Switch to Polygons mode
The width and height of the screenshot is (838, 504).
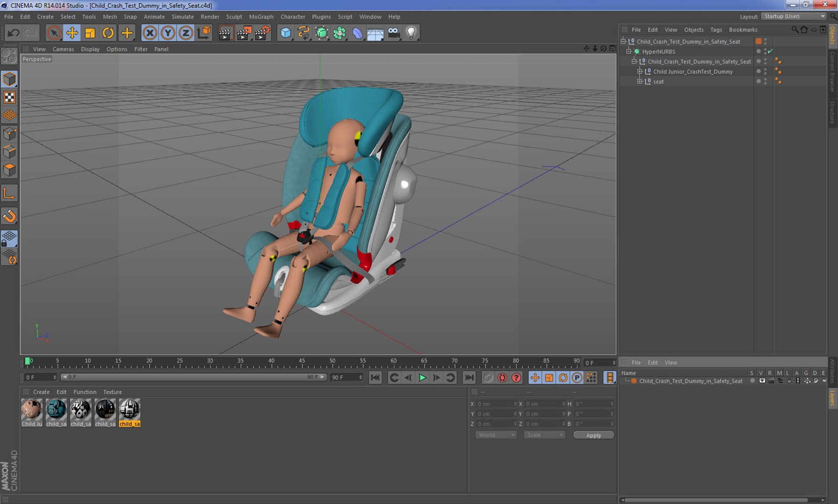pos(9,170)
